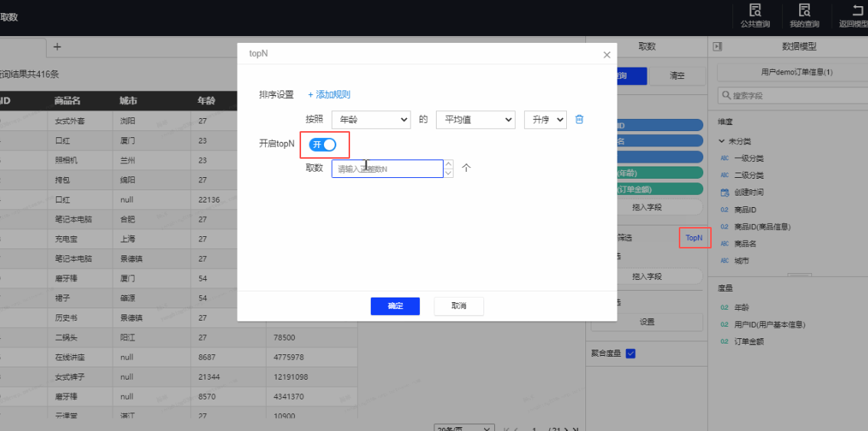Open the 平均值 aggregation dropdown
This screenshot has width=868, height=431.
pyautogui.click(x=475, y=120)
